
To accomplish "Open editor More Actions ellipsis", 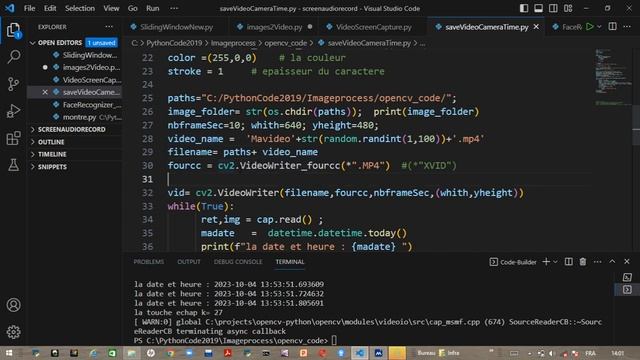I will tap(627, 27).
